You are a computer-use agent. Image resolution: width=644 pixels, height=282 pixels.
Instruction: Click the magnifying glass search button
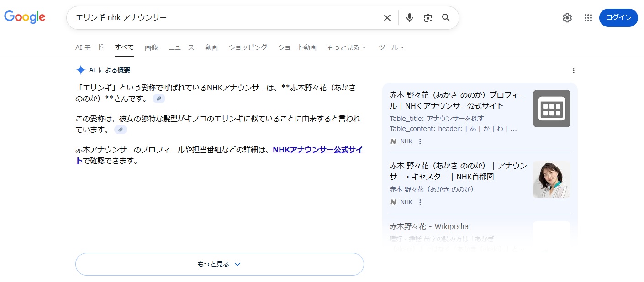coord(446,18)
